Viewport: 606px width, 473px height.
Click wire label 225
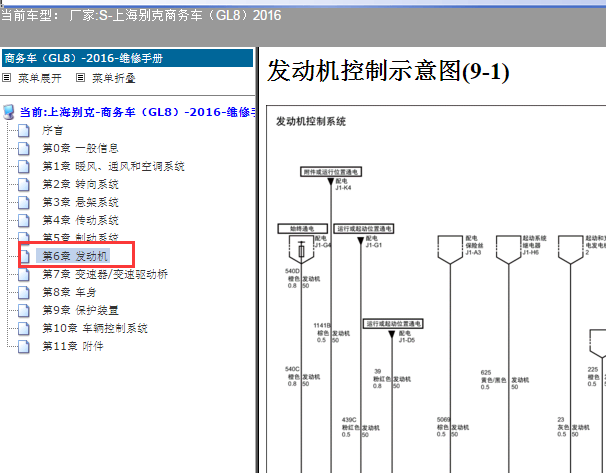(593, 369)
